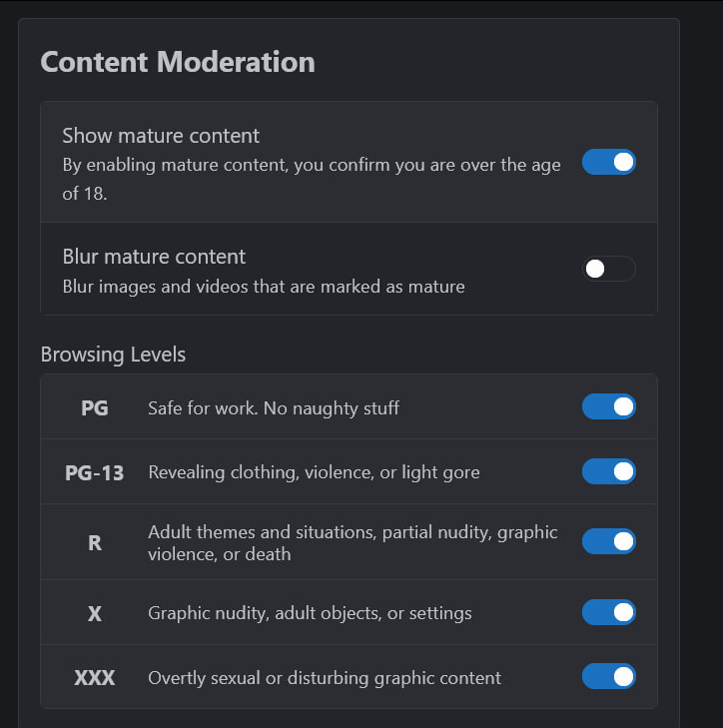Click the PG-13 rating badge
The width and height of the screenshot is (723, 728).
click(x=95, y=472)
